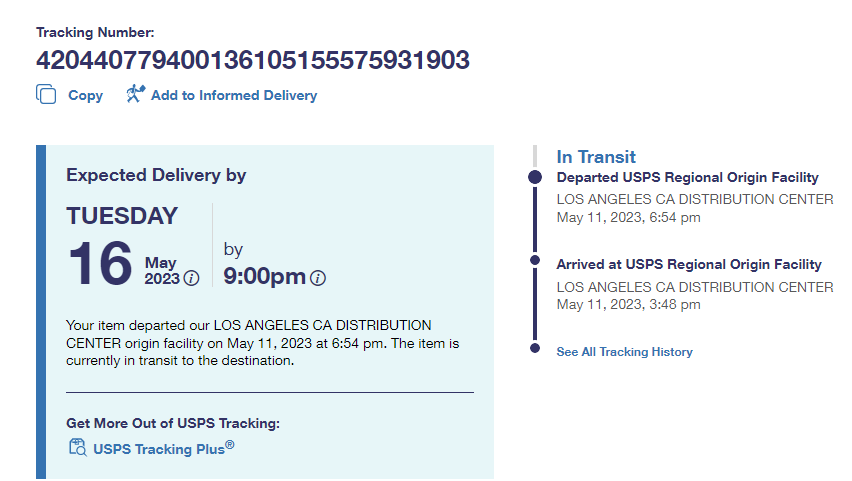Click the large delivery date number 16
Image resolution: width=852 pixels, height=481 pixels.
(100, 263)
